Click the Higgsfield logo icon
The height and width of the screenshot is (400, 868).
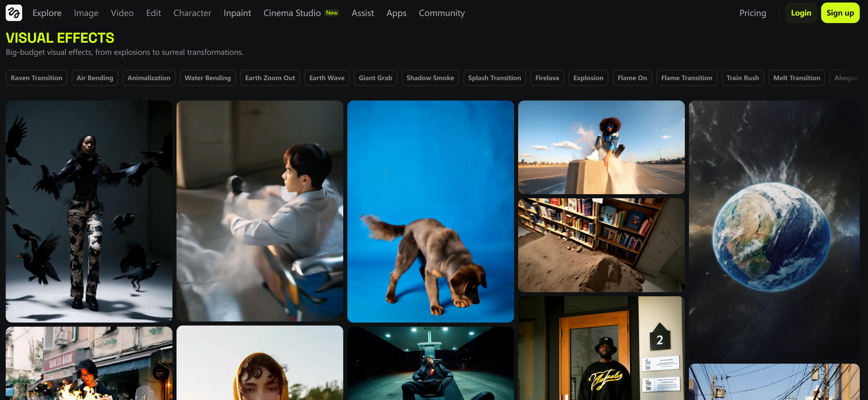(14, 13)
